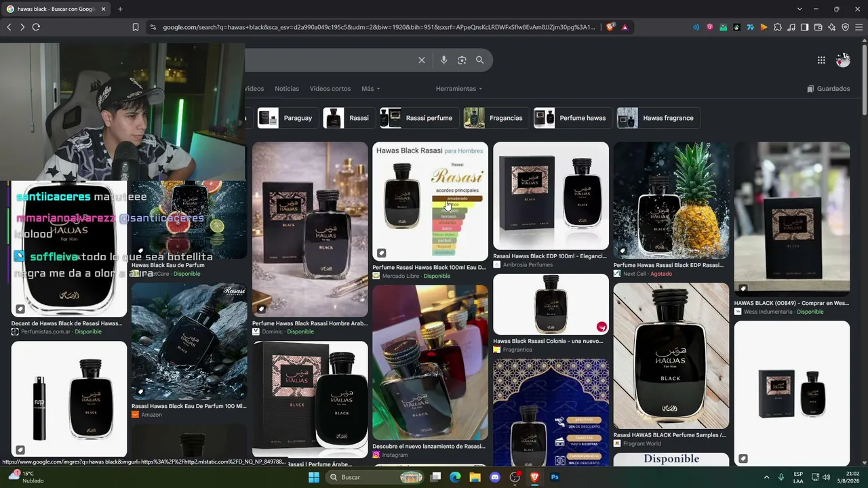Open the Ambrosia Perfumes result image
The image size is (868, 488).
[551, 196]
